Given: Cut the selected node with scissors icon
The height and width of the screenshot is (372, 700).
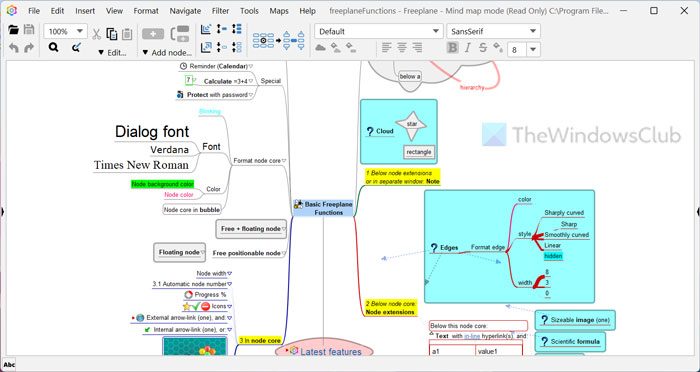Looking at the screenshot, I should [x=96, y=34].
